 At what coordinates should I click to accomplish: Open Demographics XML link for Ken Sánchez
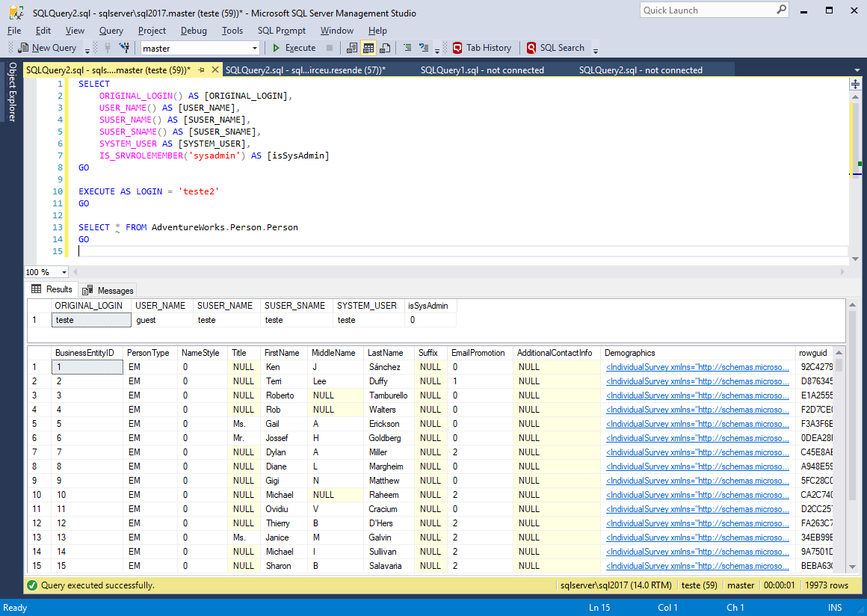pos(698,367)
